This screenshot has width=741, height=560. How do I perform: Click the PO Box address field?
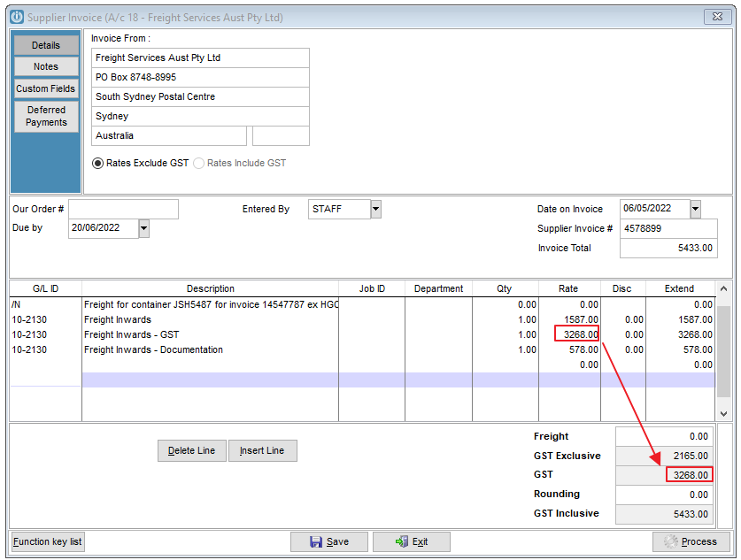pos(200,78)
